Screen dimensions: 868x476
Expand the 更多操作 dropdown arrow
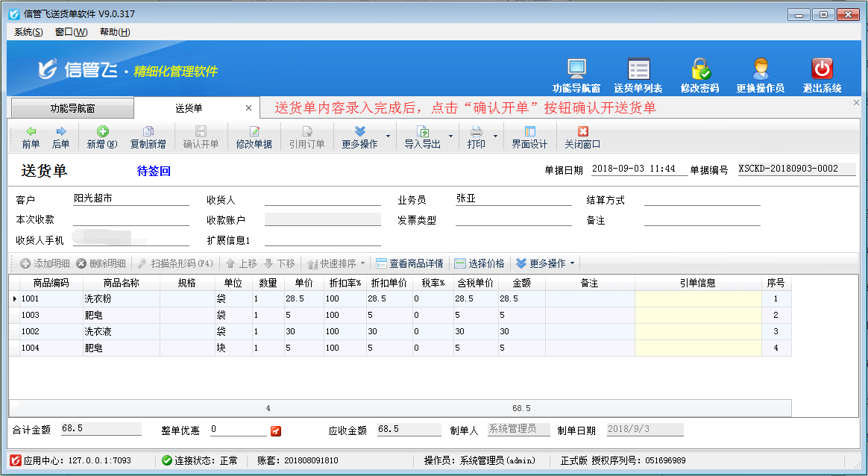pyautogui.click(x=389, y=137)
